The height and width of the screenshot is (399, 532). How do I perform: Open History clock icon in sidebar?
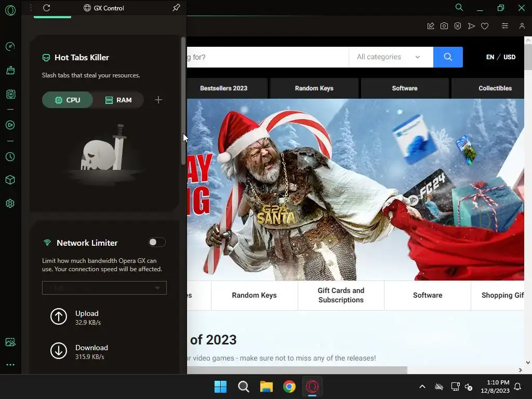tap(10, 156)
